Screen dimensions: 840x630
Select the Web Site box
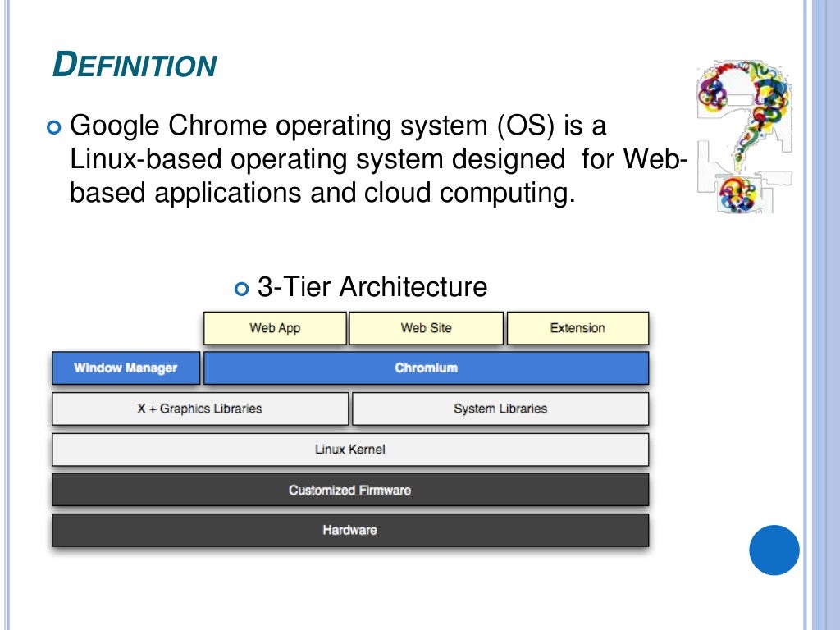click(x=426, y=328)
